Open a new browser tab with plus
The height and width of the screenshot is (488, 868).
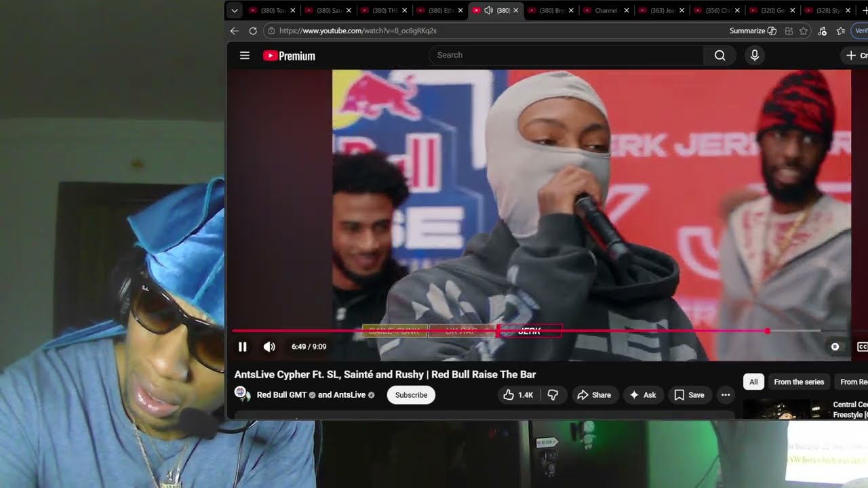tap(864, 10)
